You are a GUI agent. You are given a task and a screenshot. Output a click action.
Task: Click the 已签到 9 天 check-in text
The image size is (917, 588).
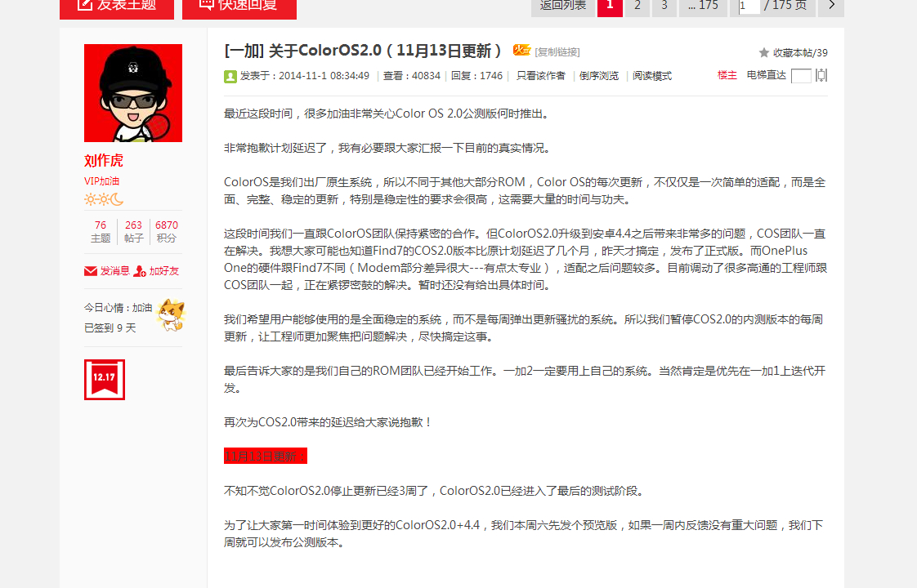(110, 328)
